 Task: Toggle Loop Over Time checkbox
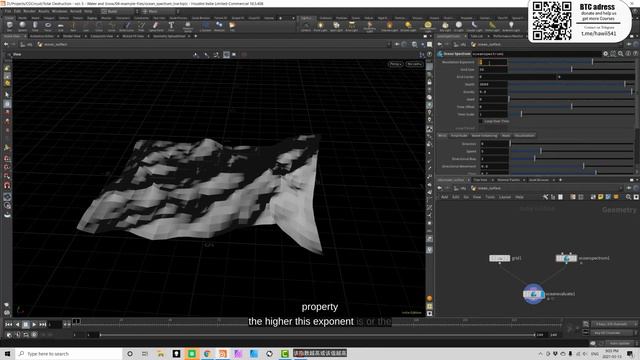point(480,121)
